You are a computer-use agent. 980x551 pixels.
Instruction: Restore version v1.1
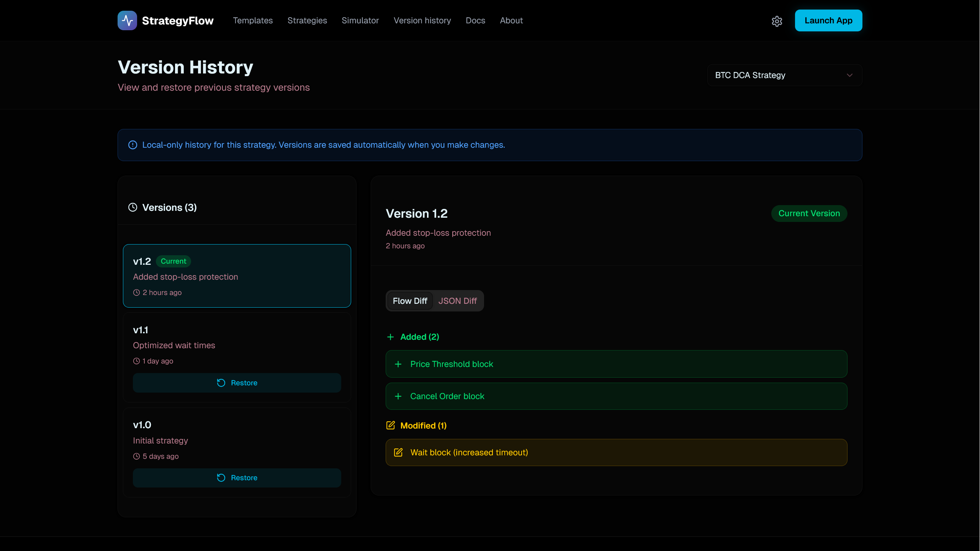pos(237,383)
